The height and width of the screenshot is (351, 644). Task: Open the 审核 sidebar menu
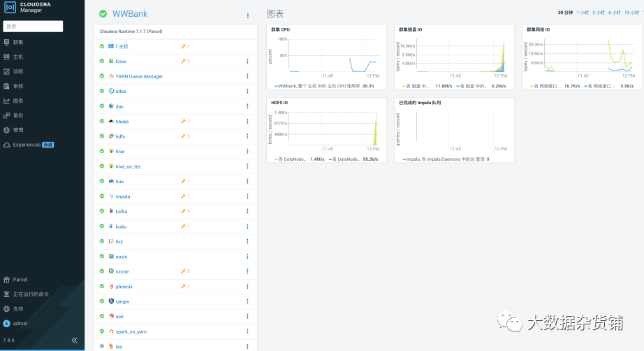(x=13, y=86)
